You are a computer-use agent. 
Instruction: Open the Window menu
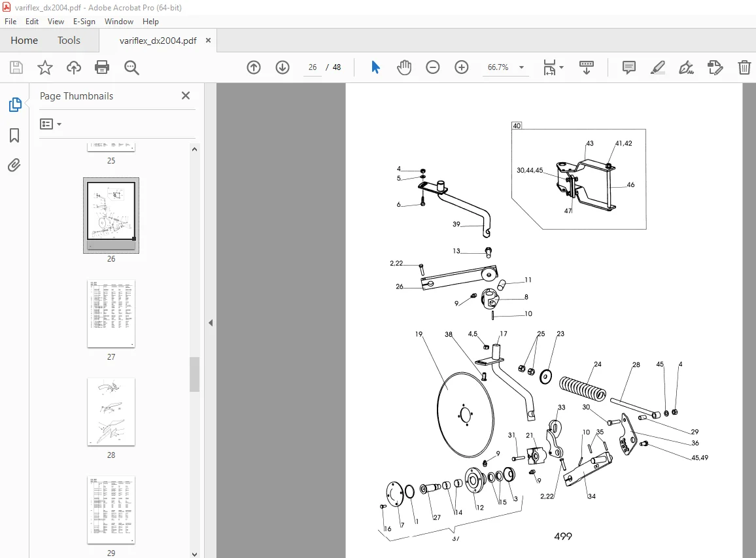[118, 21]
